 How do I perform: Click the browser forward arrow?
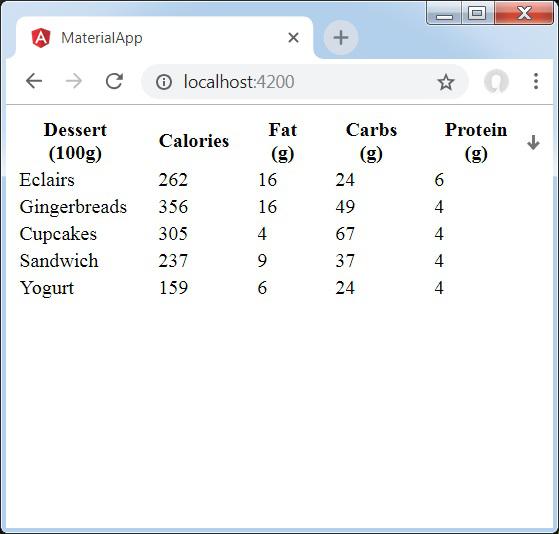74,81
